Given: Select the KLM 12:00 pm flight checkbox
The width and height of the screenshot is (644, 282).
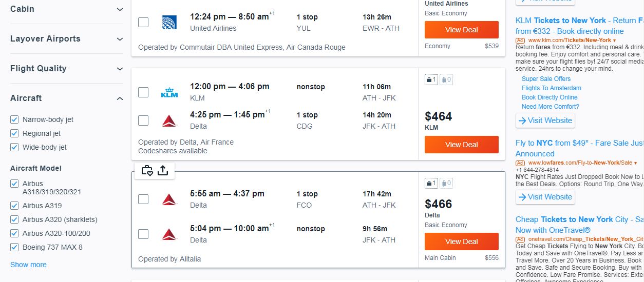Looking at the screenshot, I should 143,92.
